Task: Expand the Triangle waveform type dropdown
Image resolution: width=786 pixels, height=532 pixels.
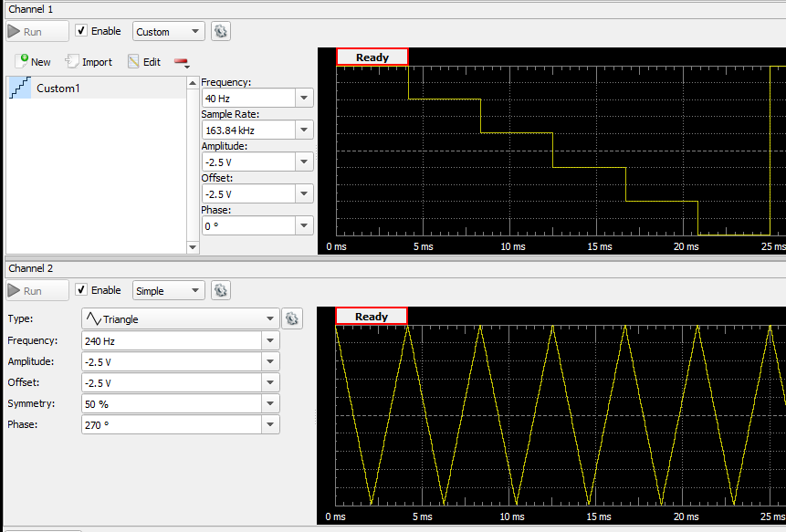Action: pos(269,318)
